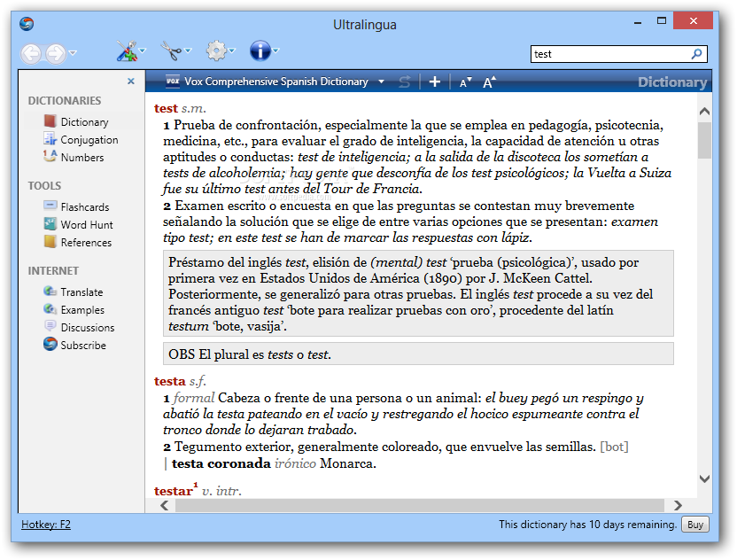Screen dimensions: 737x560
Task: Click the Back navigation arrow
Action: pos(31,53)
